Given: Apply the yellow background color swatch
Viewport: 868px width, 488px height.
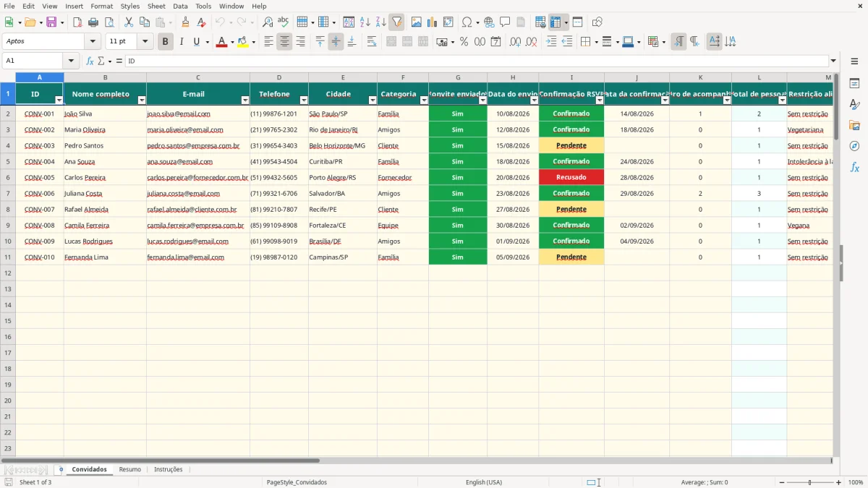Looking at the screenshot, I should [x=242, y=42].
